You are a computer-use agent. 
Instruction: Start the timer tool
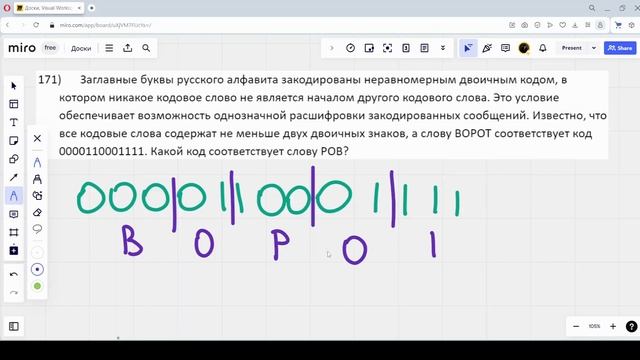coord(350,48)
